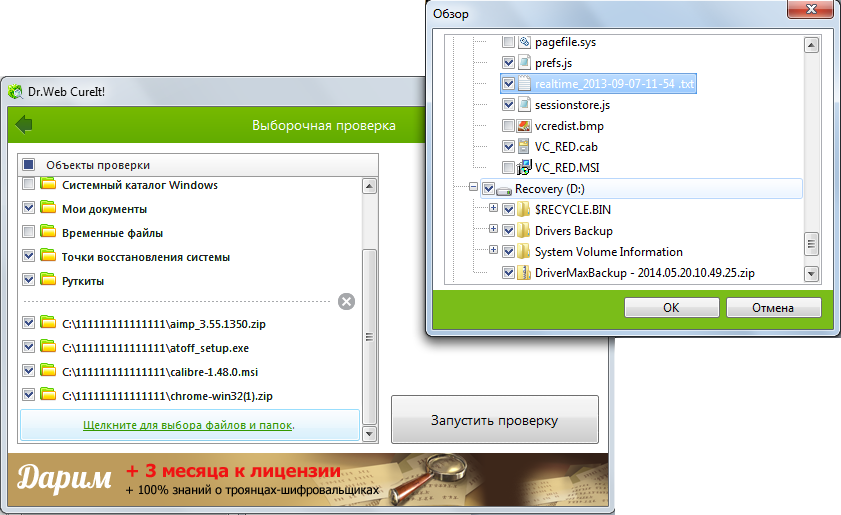Uncheck the Мои документы checkbox
841x515 pixels.
[28, 208]
